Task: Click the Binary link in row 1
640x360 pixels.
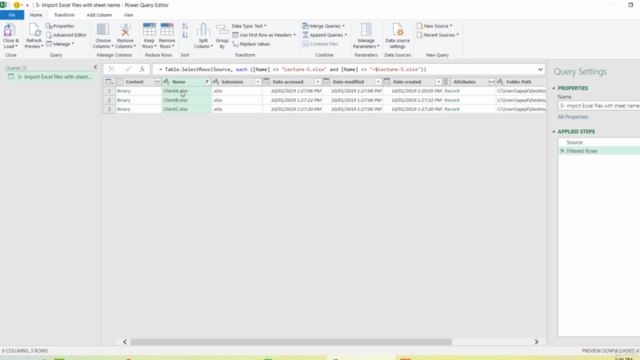Action: [x=124, y=91]
